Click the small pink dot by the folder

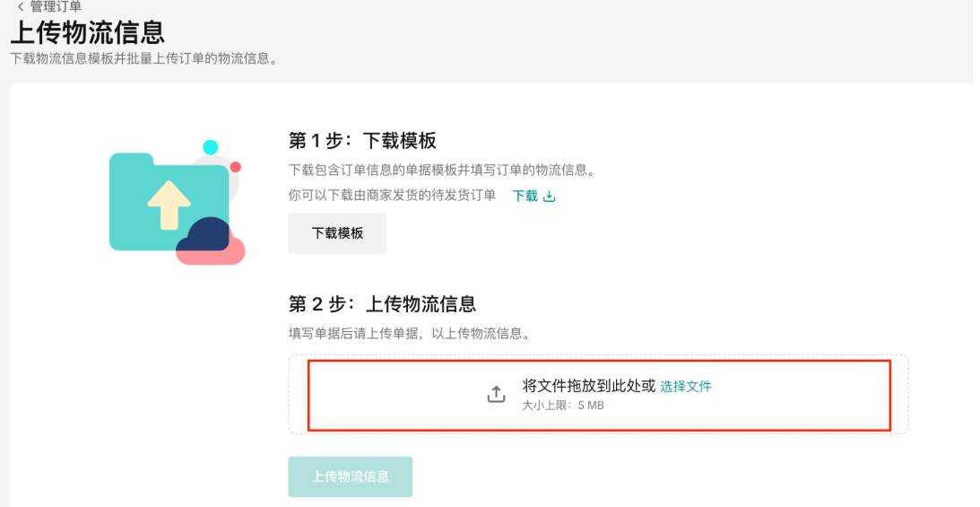[236, 167]
